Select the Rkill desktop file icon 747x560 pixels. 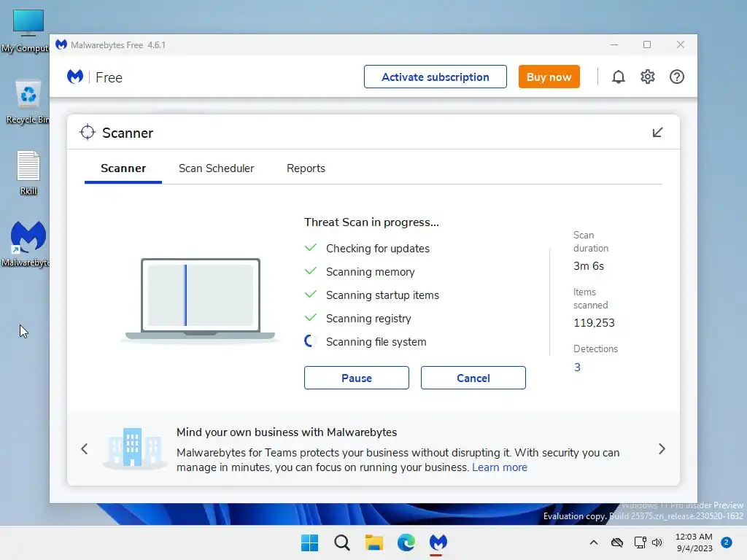pos(28,173)
